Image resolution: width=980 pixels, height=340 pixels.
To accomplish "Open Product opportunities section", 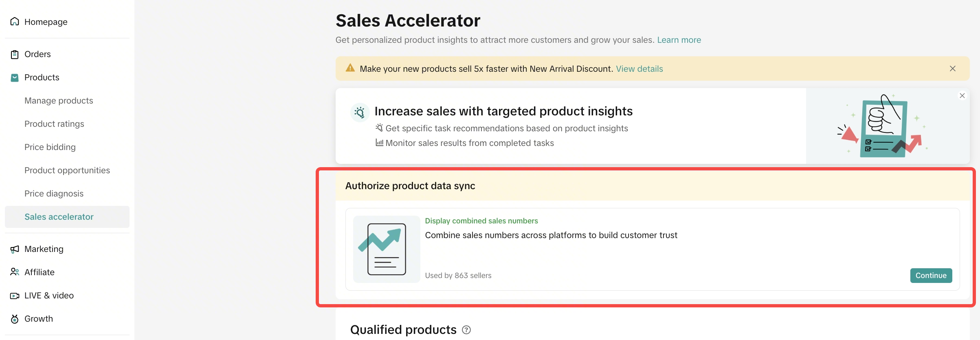I will pyautogui.click(x=67, y=170).
